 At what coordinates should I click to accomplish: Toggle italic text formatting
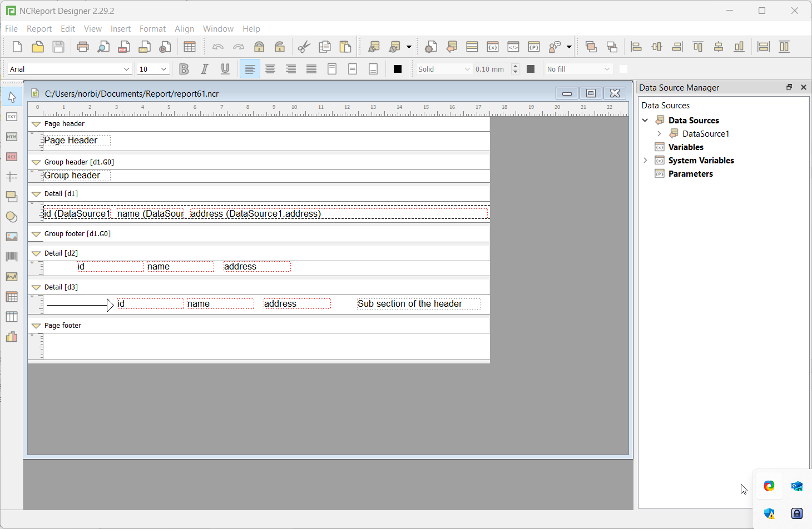205,69
